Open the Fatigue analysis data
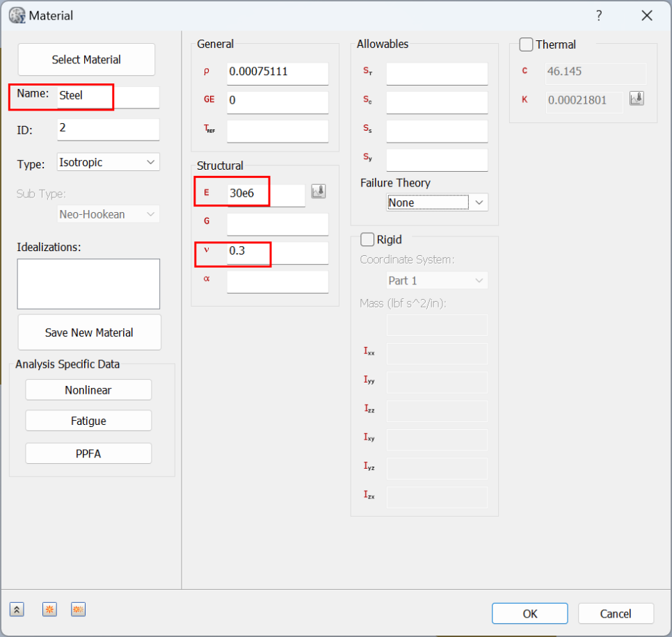Viewport: 672px width, 637px height. (x=88, y=421)
